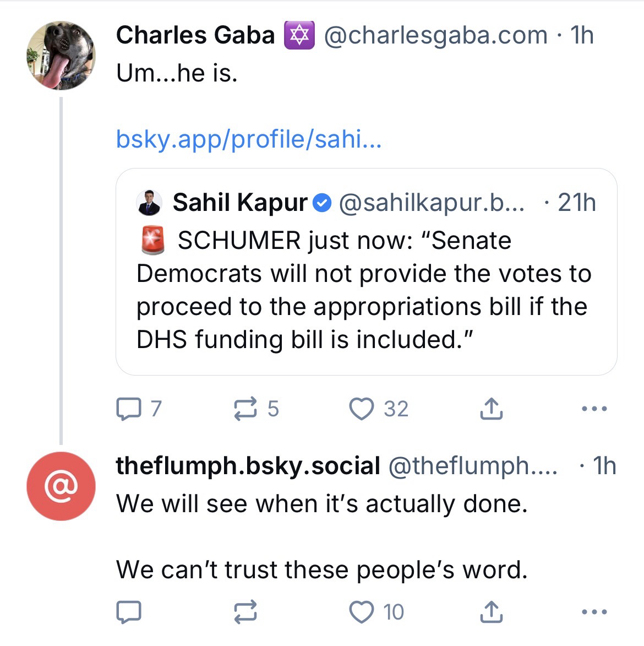
Task: Open the @charlesgaba.com handle
Action: [x=436, y=35]
